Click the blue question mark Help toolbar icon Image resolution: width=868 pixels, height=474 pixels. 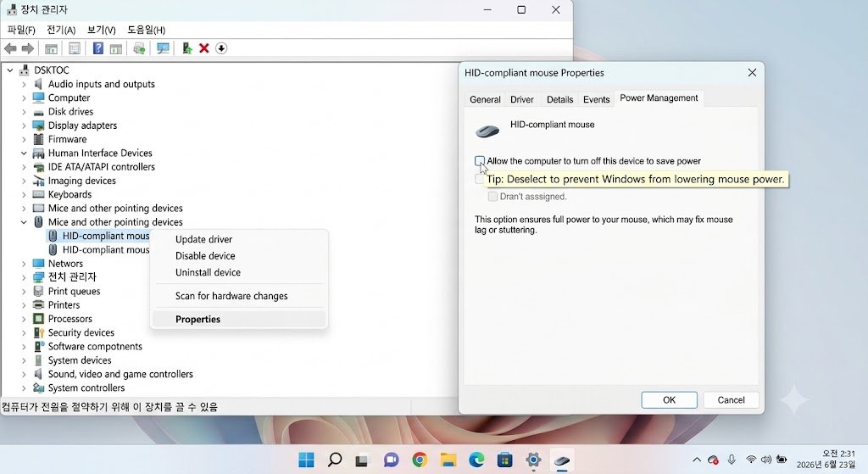click(x=98, y=48)
